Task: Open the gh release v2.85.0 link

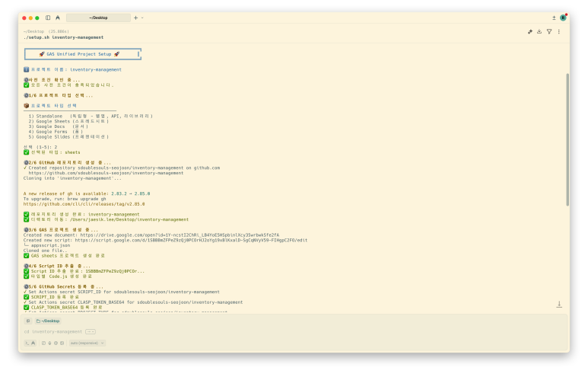Action: click(84, 204)
